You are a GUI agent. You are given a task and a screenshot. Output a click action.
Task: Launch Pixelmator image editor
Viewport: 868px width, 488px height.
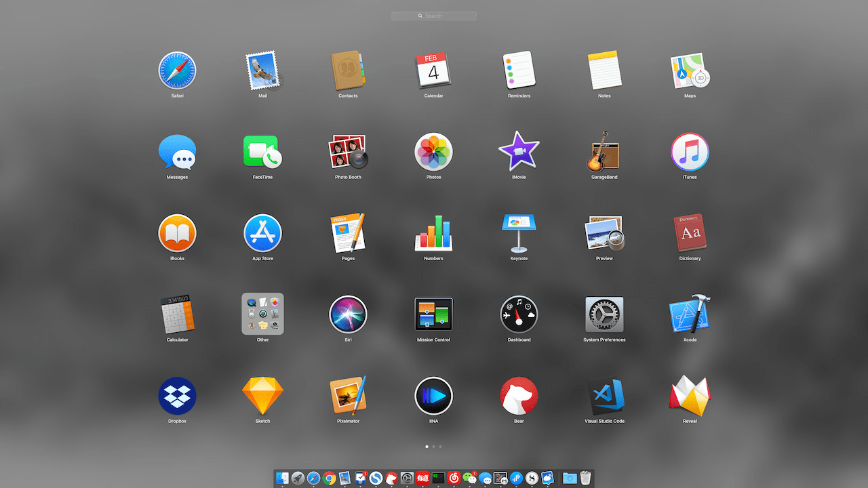348,396
